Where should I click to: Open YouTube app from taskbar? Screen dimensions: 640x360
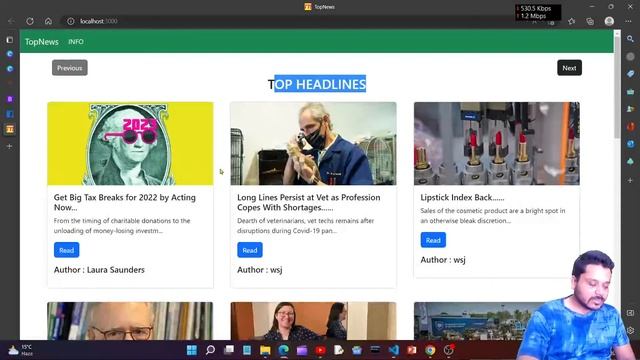coord(320,350)
